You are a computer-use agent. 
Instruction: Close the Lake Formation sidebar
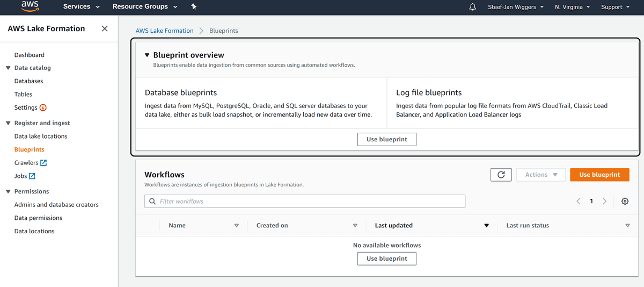[x=105, y=28]
